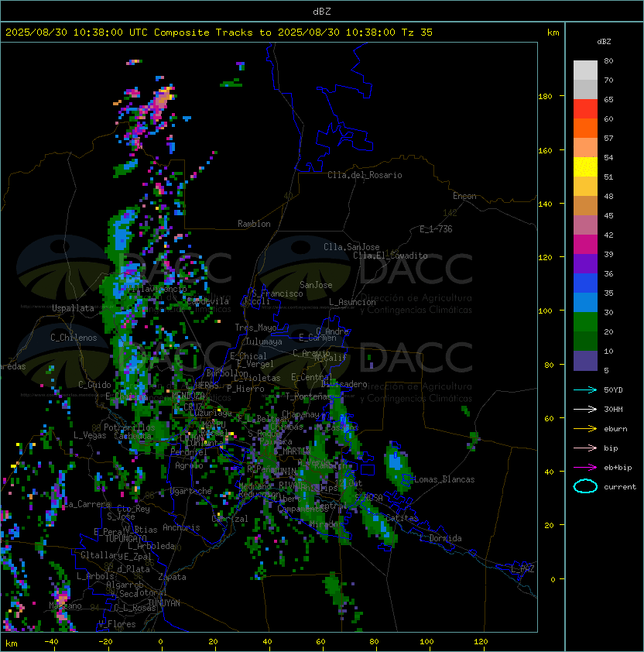This screenshot has height=652, width=644.
Task: Click the 120 km tick on bottom axis
Action: pos(481,642)
